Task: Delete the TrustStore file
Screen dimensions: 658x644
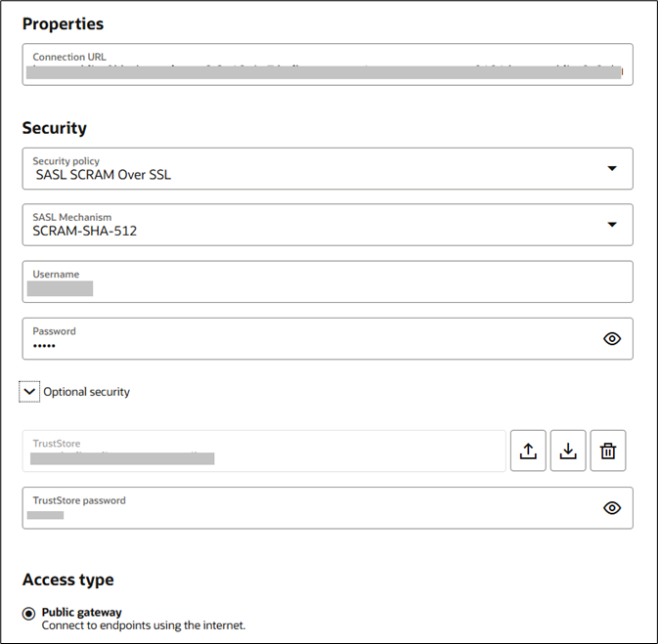Action: coord(608,451)
